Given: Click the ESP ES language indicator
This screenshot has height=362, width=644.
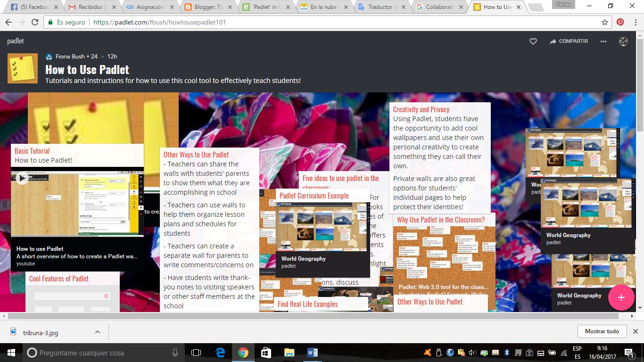Looking at the screenshot, I should pos(577,353).
